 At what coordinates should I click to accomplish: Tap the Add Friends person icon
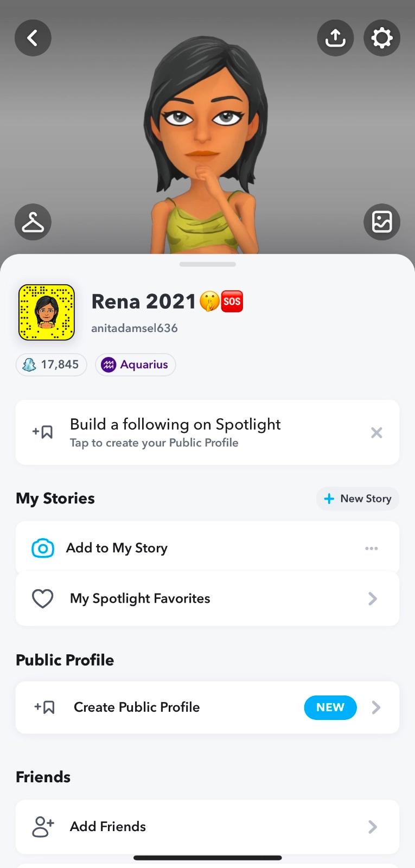tap(43, 826)
